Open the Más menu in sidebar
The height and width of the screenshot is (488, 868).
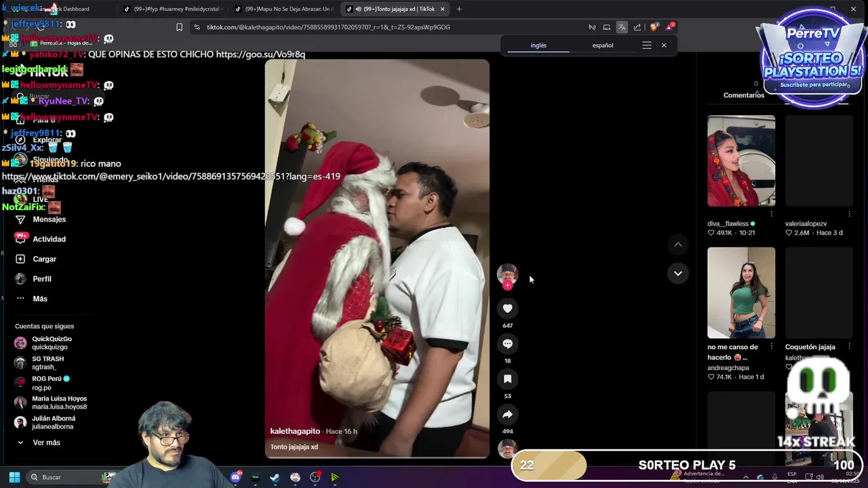click(31, 298)
